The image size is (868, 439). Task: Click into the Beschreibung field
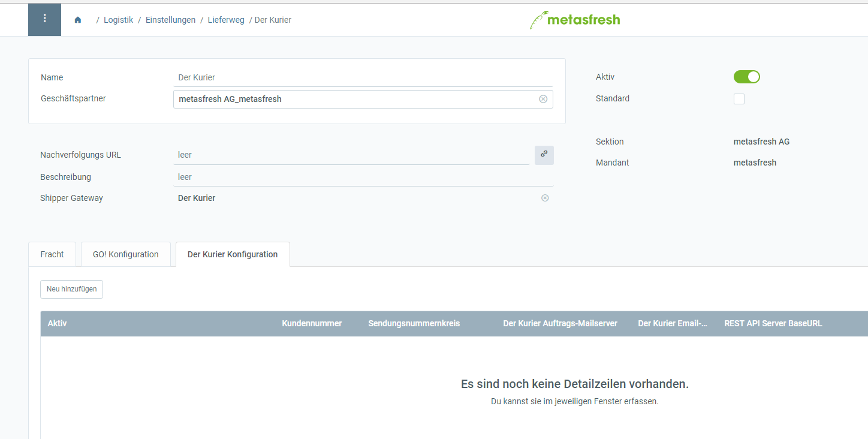tap(363, 177)
